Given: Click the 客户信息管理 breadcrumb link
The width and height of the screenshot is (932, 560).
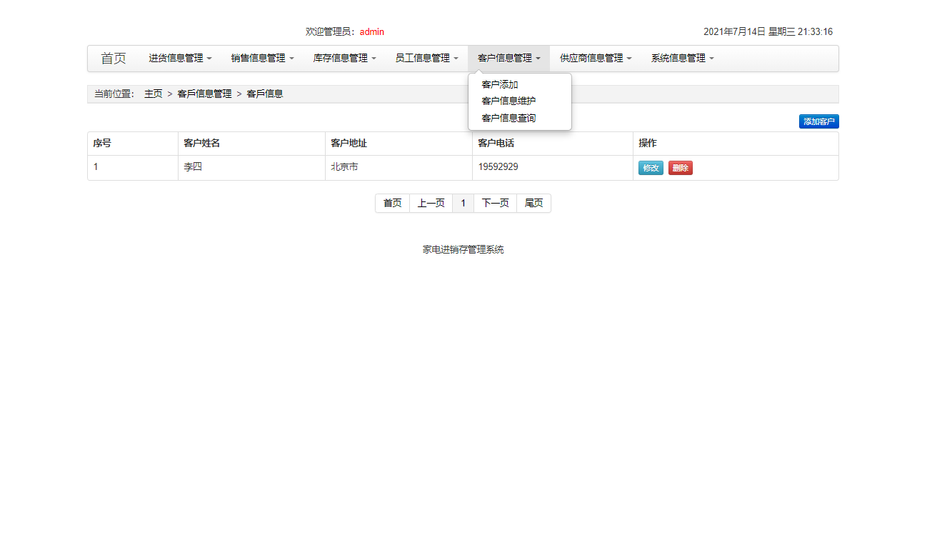Looking at the screenshot, I should (204, 94).
